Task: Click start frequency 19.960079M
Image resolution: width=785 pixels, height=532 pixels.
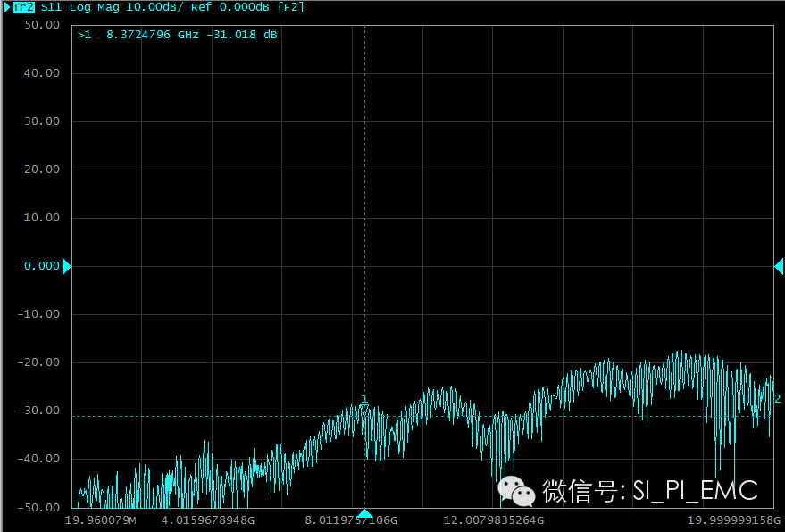Action: (102, 520)
